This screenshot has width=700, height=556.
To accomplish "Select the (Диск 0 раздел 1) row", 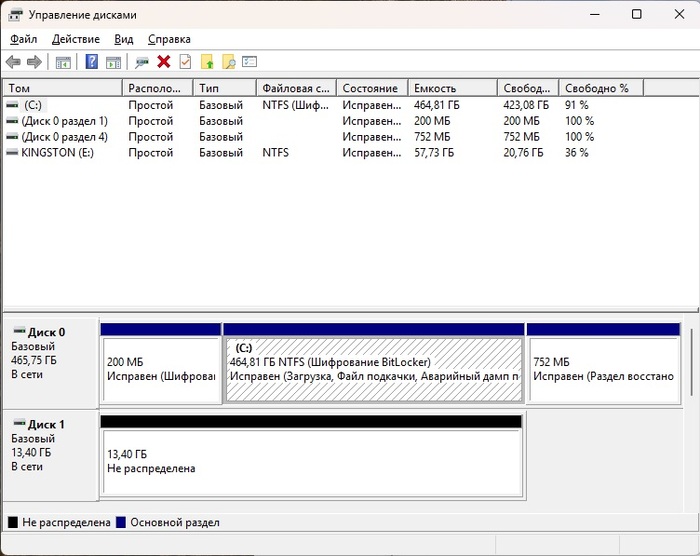I will [63, 121].
